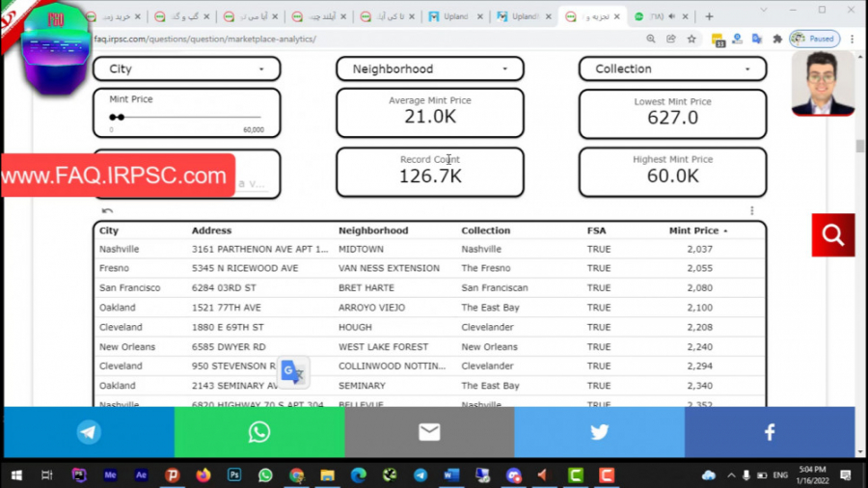Close the first Upland tab
The height and width of the screenshot is (488, 868).
[x=480, y=16]
